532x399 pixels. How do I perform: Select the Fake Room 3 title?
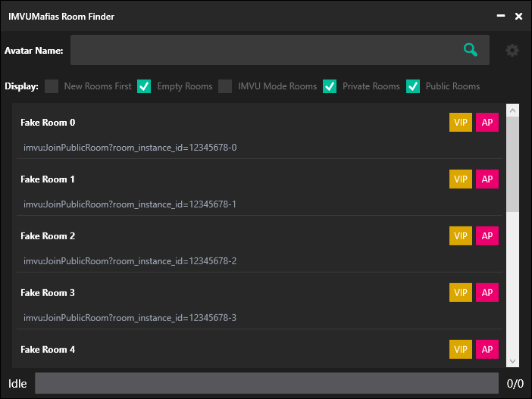48,292
